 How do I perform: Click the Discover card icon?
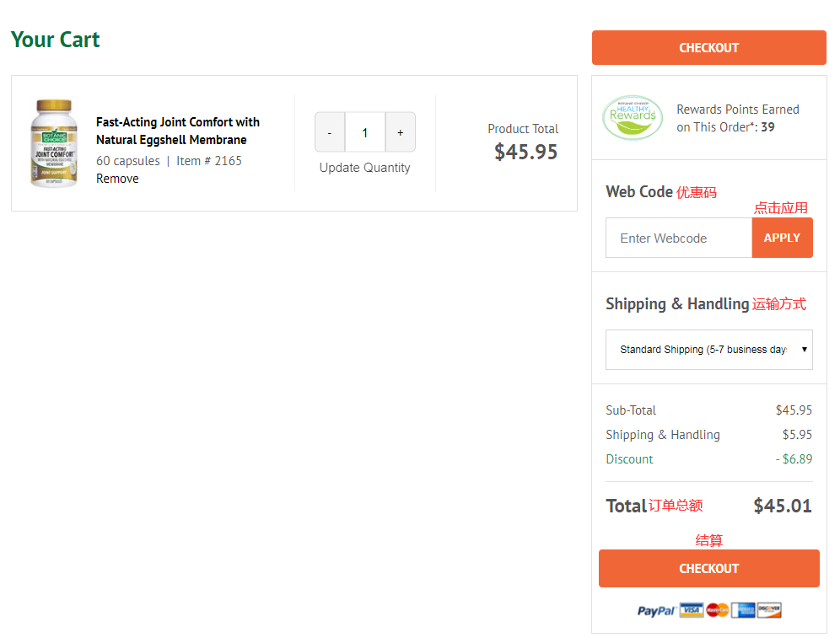(x=769, y=610)
